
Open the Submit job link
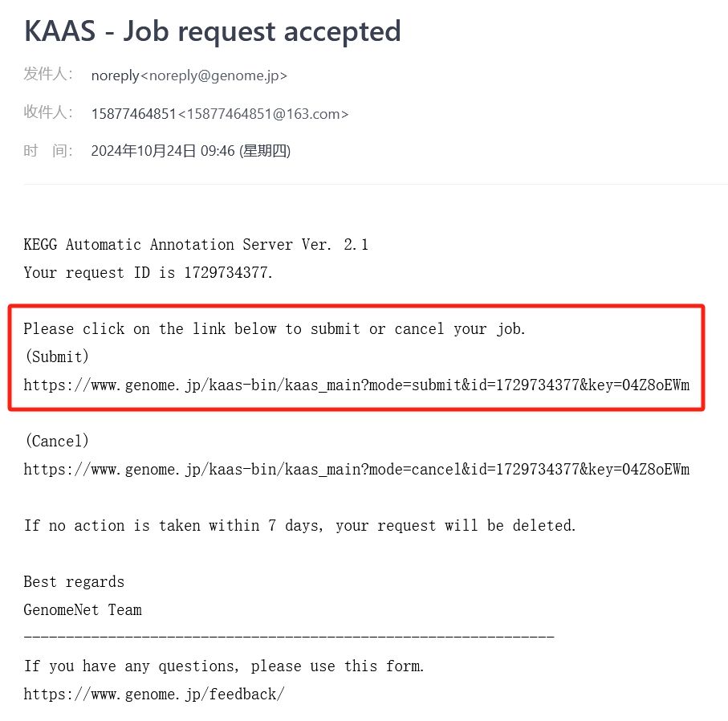356,385
